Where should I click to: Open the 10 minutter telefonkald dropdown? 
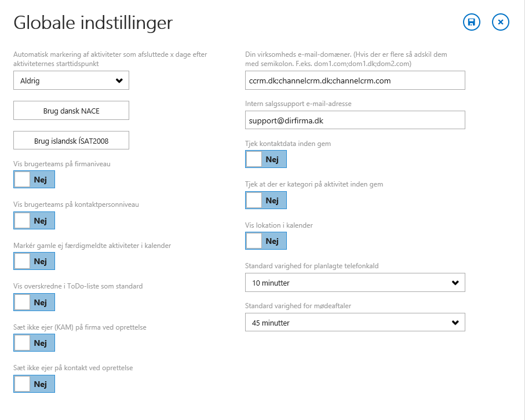tap(355, 283)
